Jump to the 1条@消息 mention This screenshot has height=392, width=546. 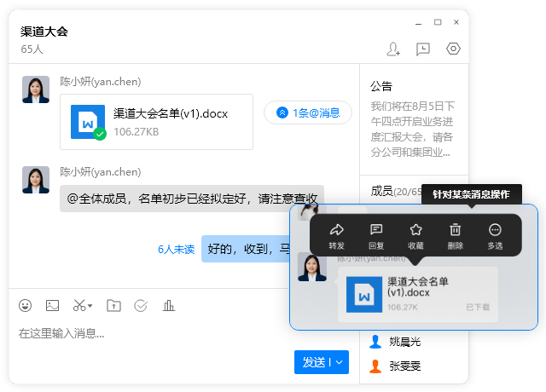point(308,112)
